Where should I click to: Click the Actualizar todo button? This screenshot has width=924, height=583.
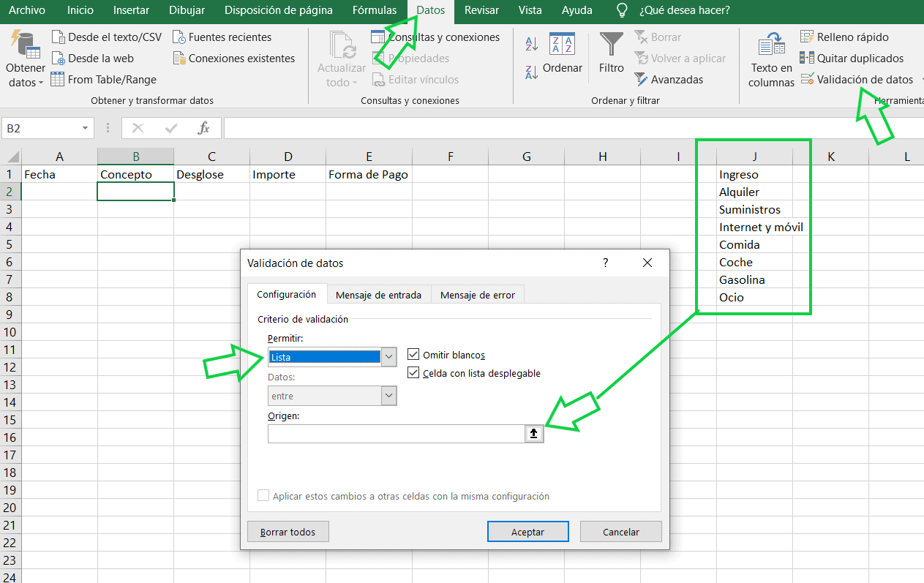(x=342, y=60)
